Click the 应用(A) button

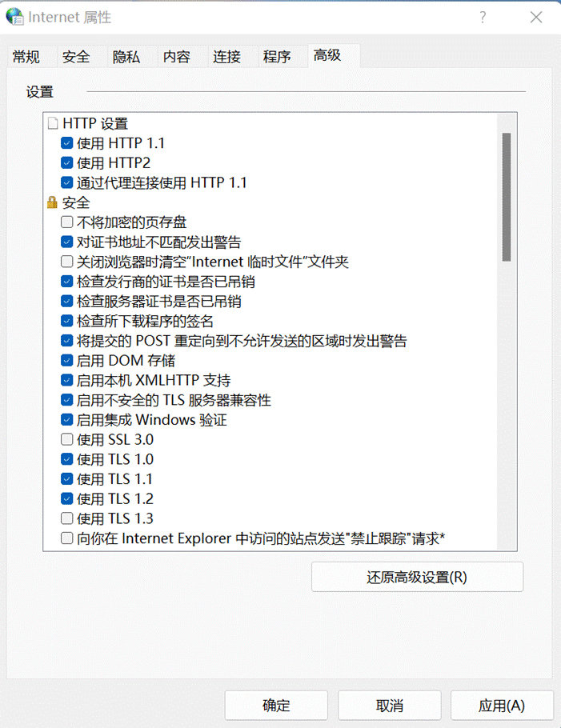pos(502,706)
